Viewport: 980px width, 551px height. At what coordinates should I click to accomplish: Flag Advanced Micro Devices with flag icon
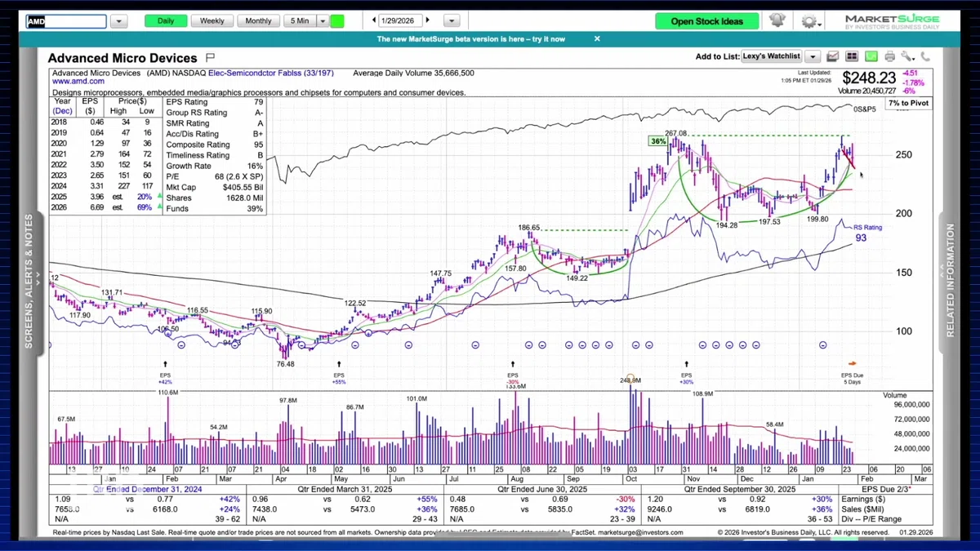[210, 58]
